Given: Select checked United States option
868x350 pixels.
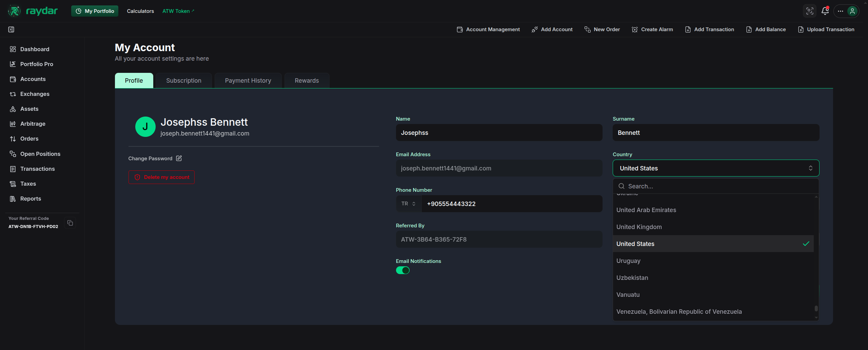Looking at the screenshot, I should pos(713,244).
